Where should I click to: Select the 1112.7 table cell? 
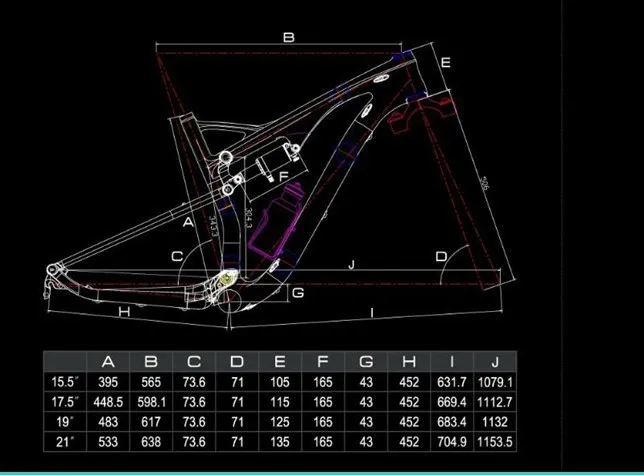[x=495, y=402]
